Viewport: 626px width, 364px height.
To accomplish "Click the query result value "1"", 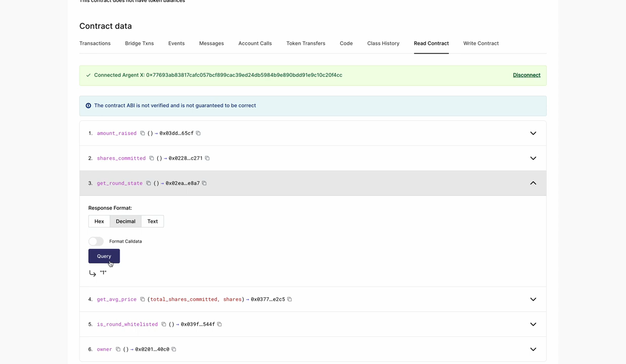I will point(103,272).
